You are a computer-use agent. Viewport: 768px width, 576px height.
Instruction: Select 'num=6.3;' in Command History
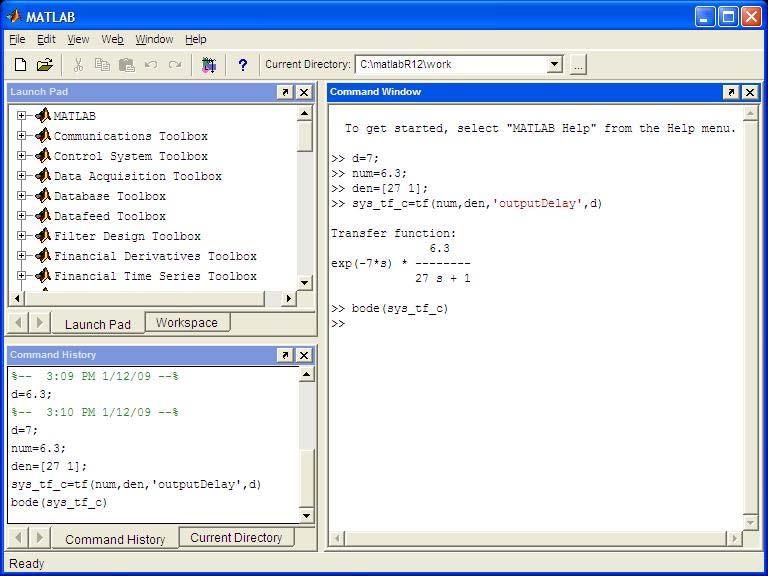point(38,448)
